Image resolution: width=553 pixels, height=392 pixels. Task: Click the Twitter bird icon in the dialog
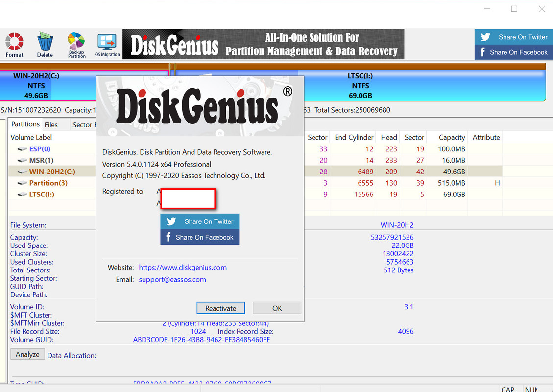coord(171,221)
